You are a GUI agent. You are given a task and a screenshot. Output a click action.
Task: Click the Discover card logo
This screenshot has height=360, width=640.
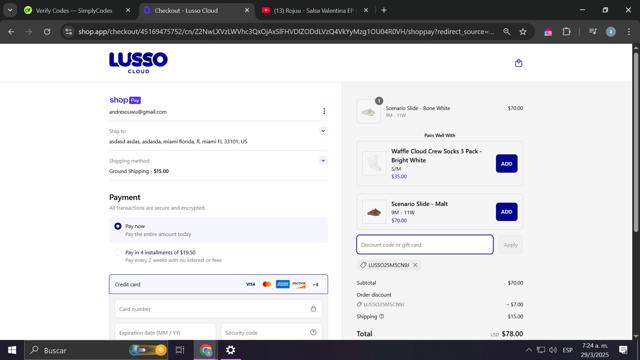(299, 284)
